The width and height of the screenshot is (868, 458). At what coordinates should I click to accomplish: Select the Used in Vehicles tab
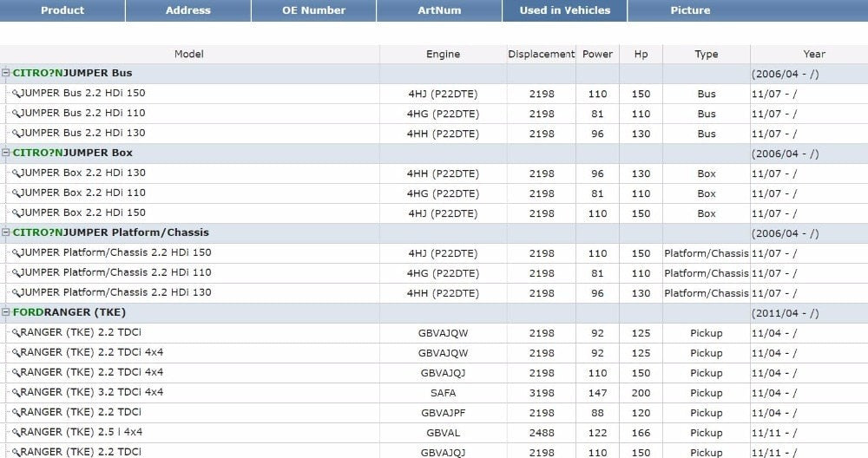(x=565, y=10)
